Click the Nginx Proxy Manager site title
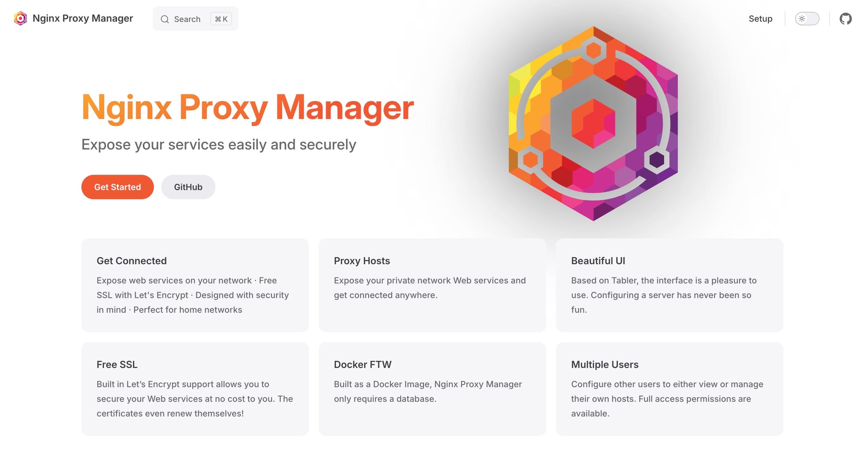 [x=82, y=18]
